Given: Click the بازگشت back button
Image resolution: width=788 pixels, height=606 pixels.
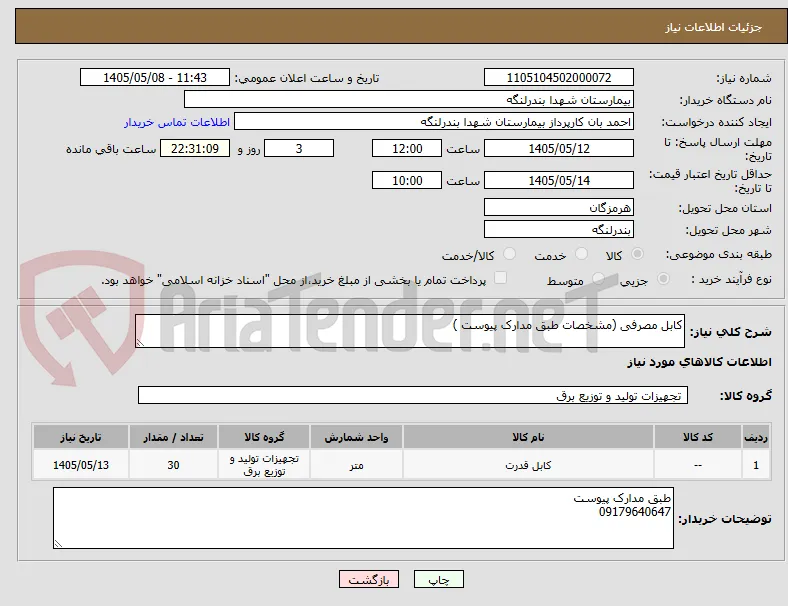Looking at the screenshot, I should pos(369,579).
